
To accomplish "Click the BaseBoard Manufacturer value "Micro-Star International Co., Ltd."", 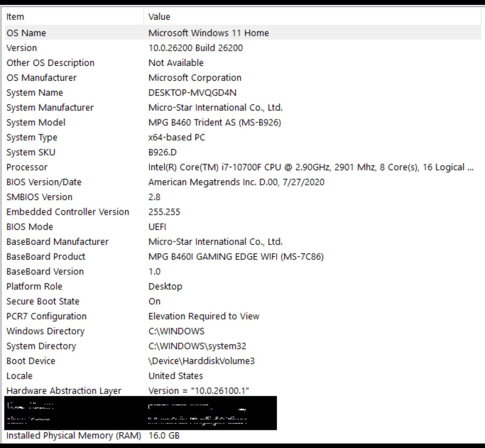I will pos(215,242).
